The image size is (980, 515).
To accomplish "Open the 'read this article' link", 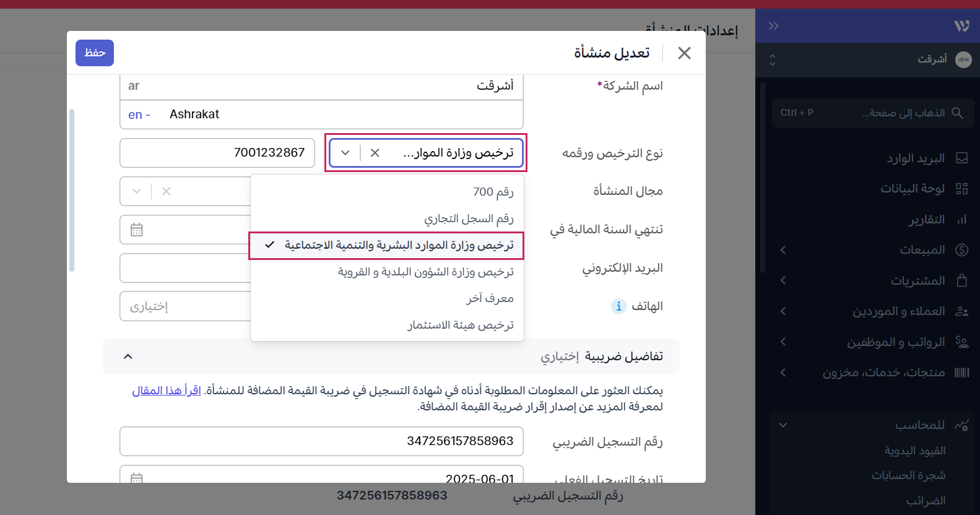I will tap(167, 391).
